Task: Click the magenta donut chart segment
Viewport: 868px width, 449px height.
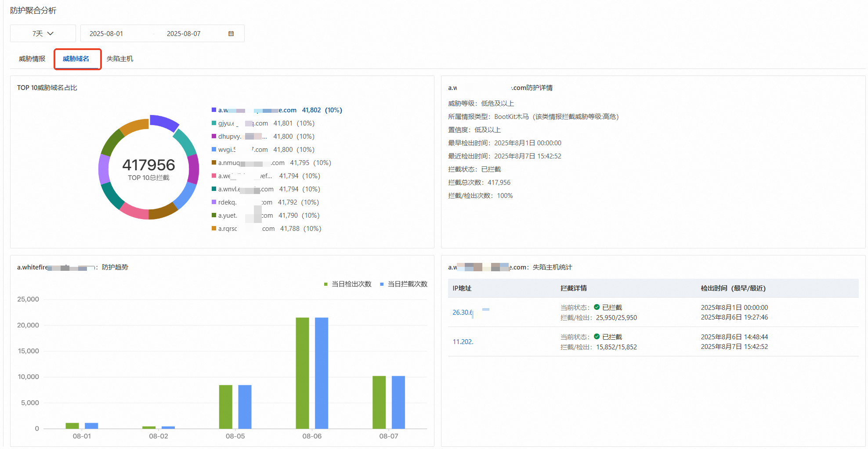Action: (194, 169)
